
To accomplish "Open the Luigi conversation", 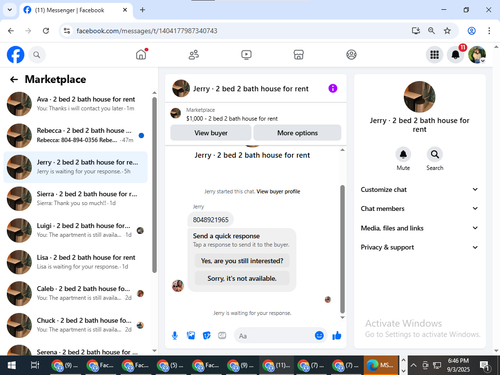I will pyautogui.click(x=75, y=230).
